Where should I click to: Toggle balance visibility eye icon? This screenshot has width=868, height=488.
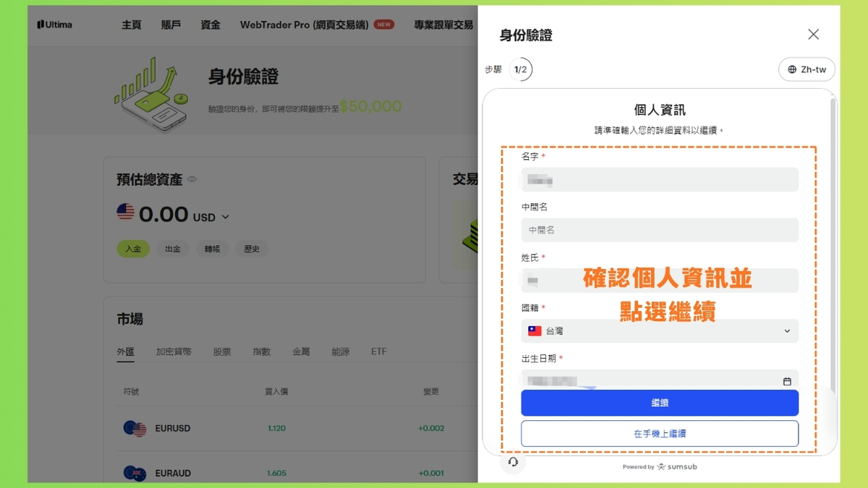[192, 179]
